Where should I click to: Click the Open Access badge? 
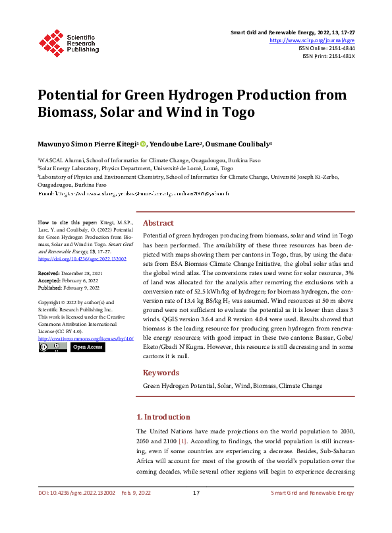click(88, 347)
